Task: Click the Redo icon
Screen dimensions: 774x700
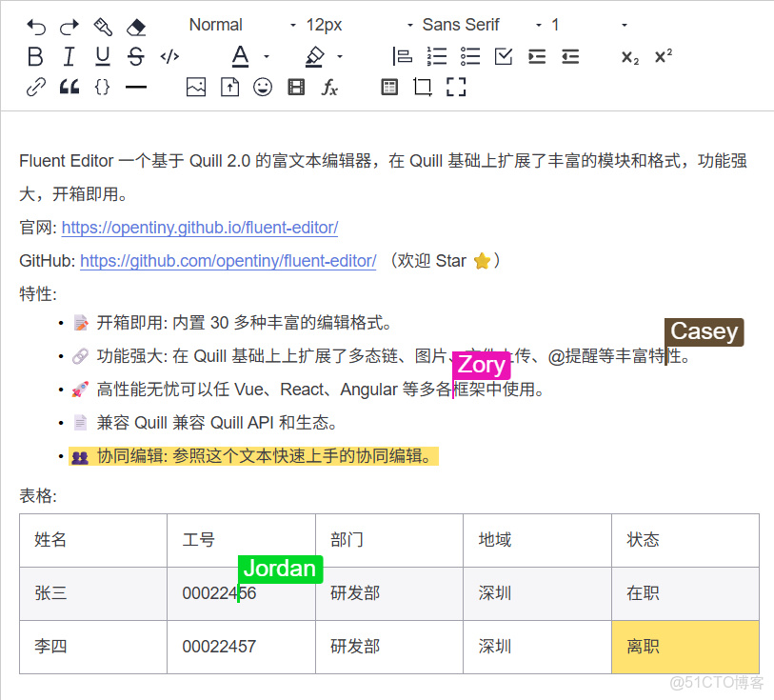Action: tap(68, 24)
